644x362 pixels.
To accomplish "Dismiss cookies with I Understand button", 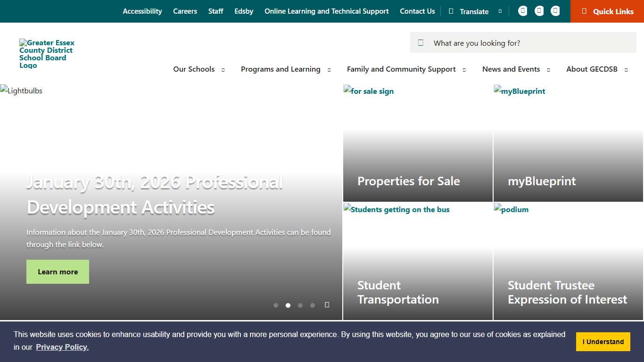I will [603, 342].
